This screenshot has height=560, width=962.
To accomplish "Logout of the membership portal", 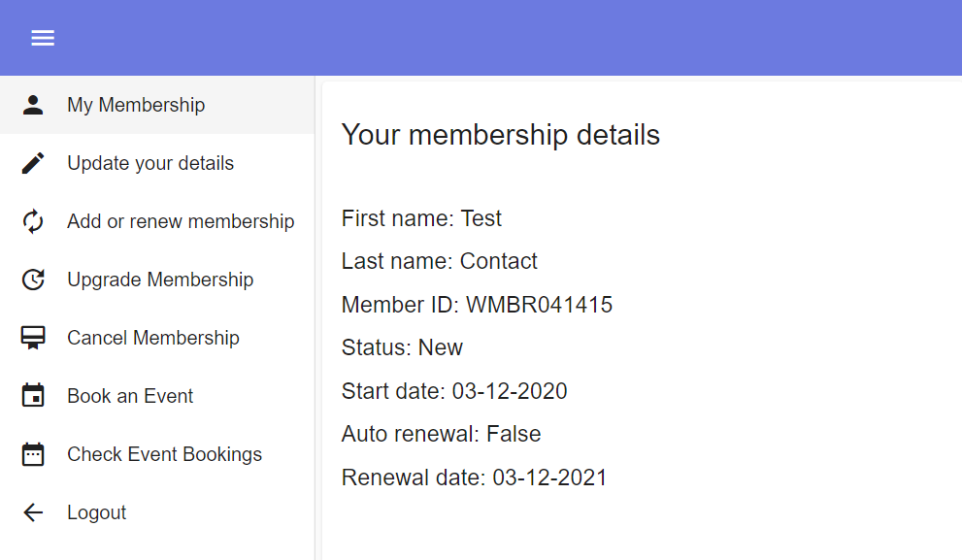I will 96,511.
